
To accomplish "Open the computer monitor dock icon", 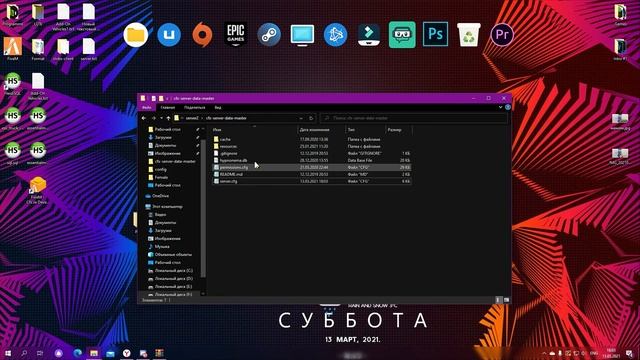I will 302,35.
